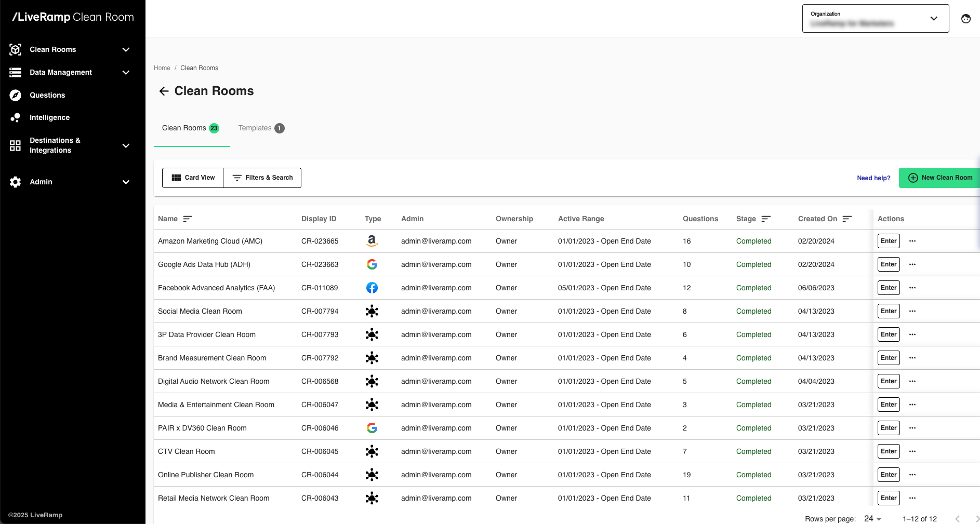
Task: Select the Google icon on Google Ads Data Hub
Action: 372,264
